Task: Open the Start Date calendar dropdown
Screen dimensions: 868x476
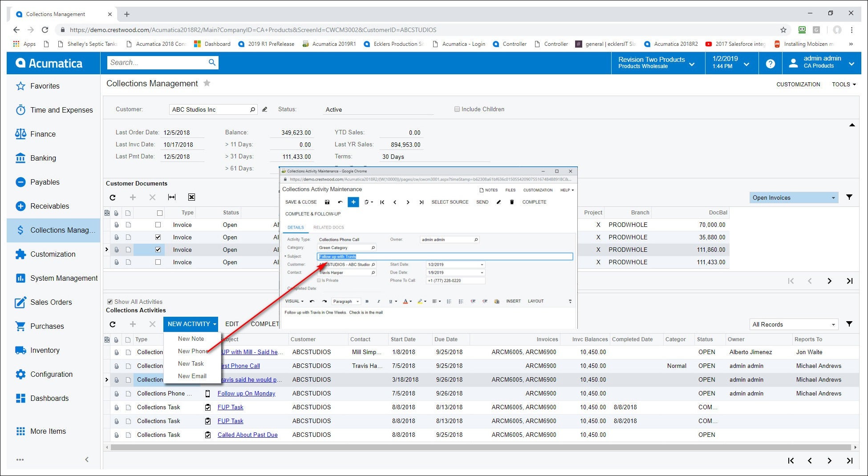Action: click(x=482, y=264)
